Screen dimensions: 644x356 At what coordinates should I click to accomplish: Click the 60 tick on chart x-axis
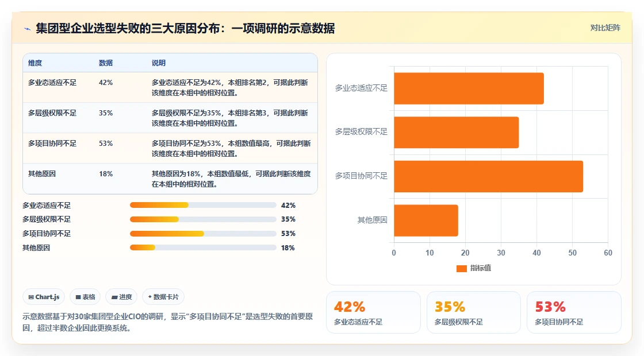point(608,253)
